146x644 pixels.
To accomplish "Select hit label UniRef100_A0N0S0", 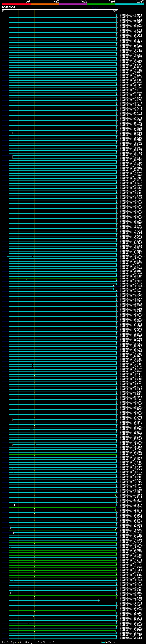I will 131,55.
